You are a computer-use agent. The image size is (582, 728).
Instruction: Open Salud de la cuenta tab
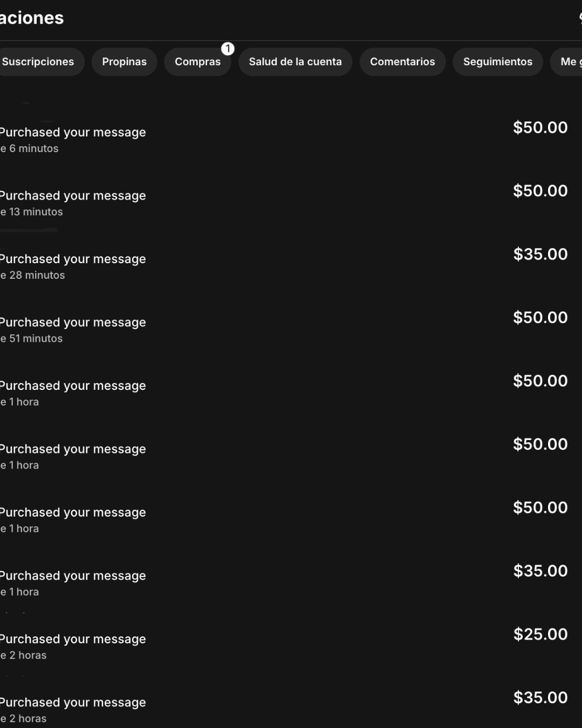295,62
